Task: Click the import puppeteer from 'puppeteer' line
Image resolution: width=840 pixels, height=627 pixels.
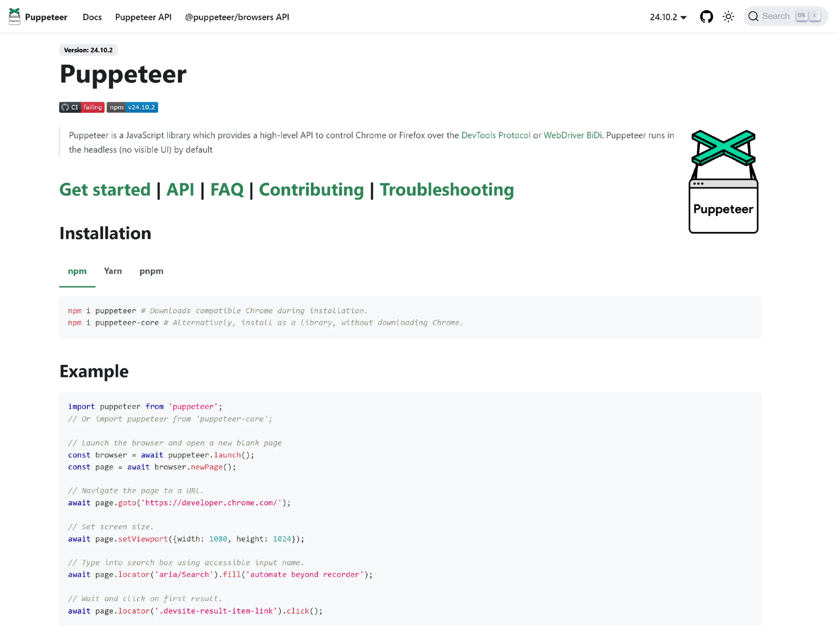Action: pyautogui.click(x=145, y=407)
